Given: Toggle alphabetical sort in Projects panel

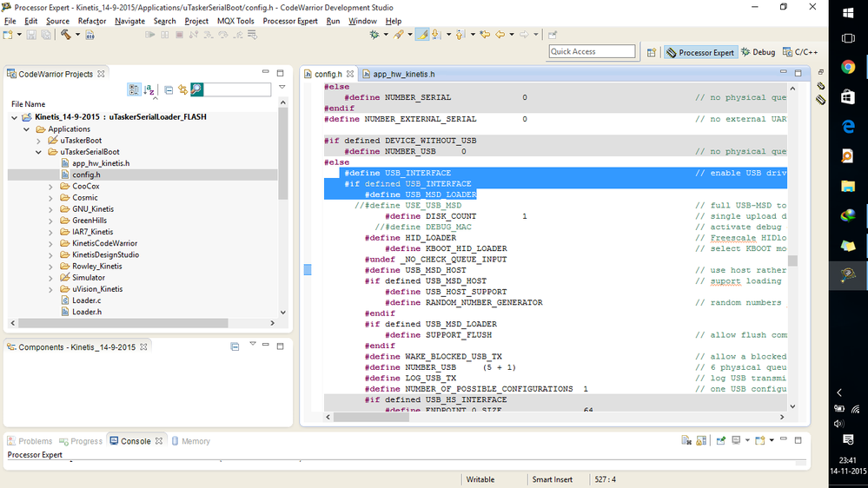Looking at the screenshot, I should coord(149,89).
